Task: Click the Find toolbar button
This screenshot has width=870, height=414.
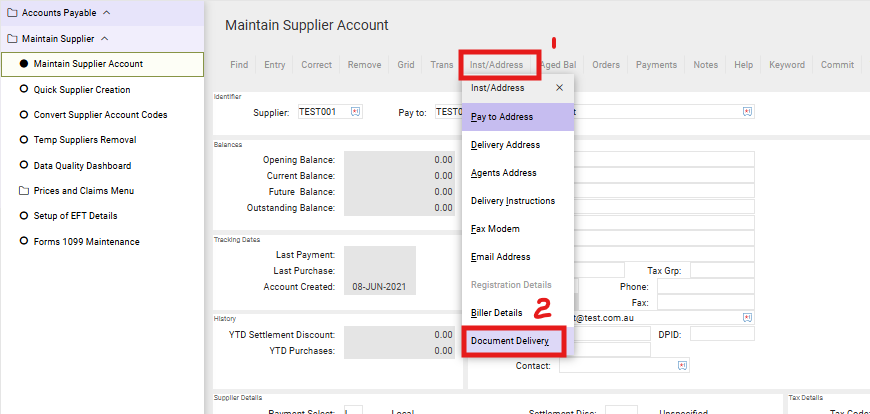Action: click(239, 65)
